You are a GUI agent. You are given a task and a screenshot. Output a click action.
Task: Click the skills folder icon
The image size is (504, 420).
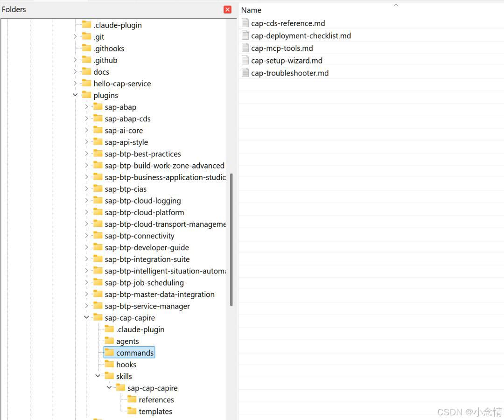109,376
